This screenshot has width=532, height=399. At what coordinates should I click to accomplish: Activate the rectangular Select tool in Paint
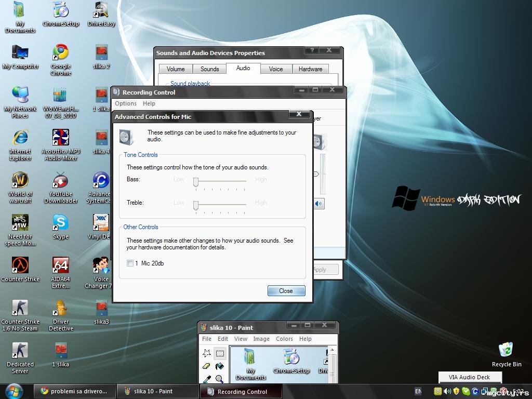click(220, 353)
